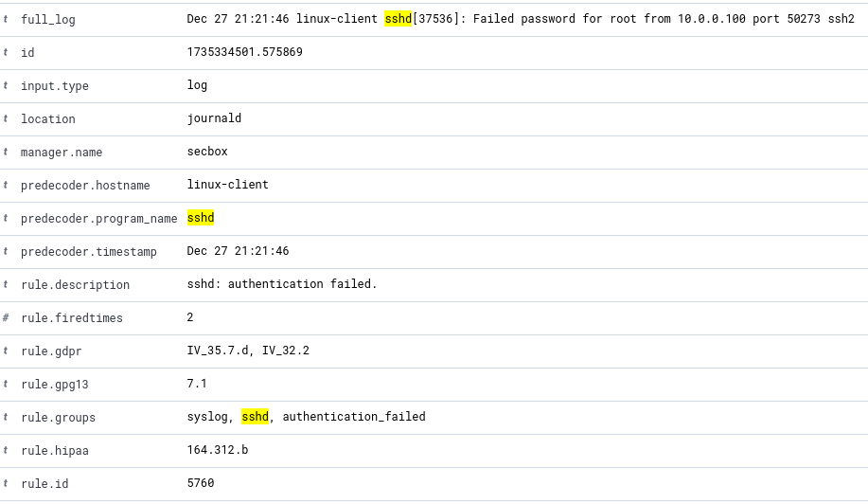The height and width of the screenshot is (504, 868).
Task: Click the rule.gdpr field name
Action: click(x=51, y=351)
